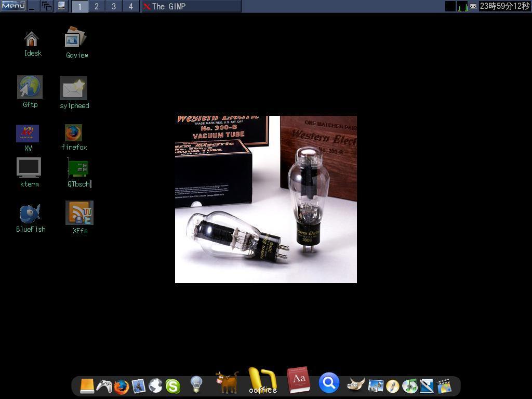Start the sylpheed mail client
Viewport: 532px width, 399px height.
[x=73, y=88]
